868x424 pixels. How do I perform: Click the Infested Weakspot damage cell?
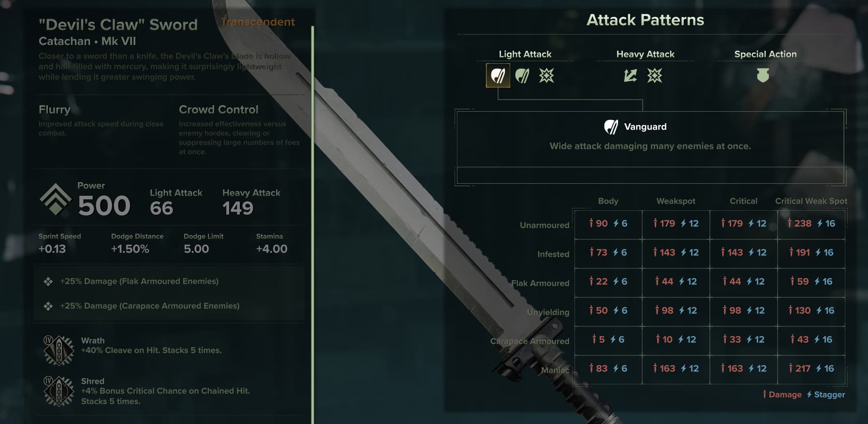tap(676, 253)
